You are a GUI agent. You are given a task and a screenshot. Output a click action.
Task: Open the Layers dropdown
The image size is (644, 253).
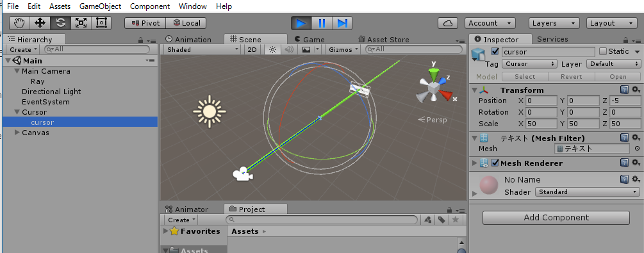(554, 23)
